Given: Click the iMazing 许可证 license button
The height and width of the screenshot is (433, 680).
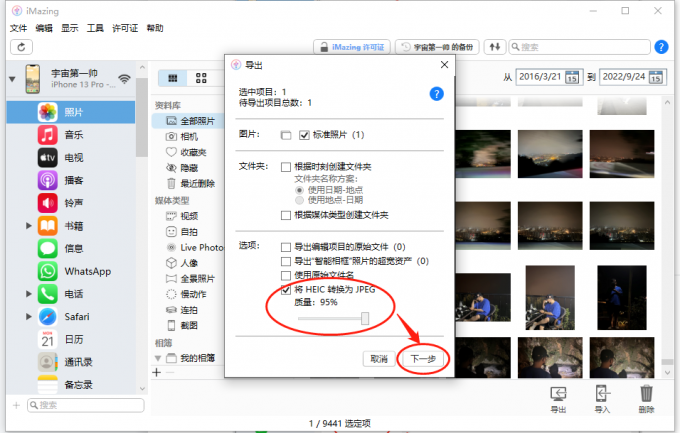Looking at the screenshot, I should [x=352, y=47].
